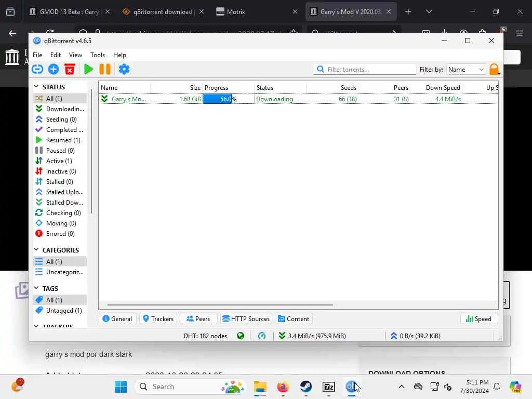
Task: Open Steam from the taskbar
Action: pyautogui.click(x=305, y=387)
